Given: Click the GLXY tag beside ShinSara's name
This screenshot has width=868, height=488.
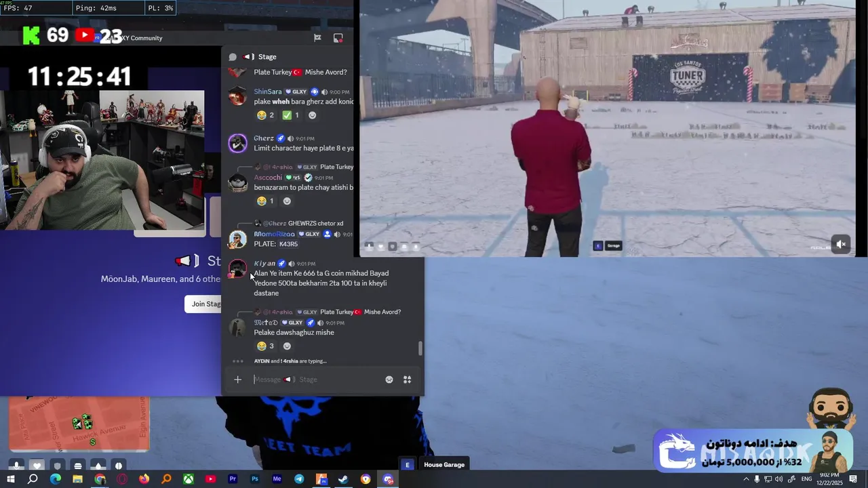Looking at the screenshot, I should coord(296,91).
